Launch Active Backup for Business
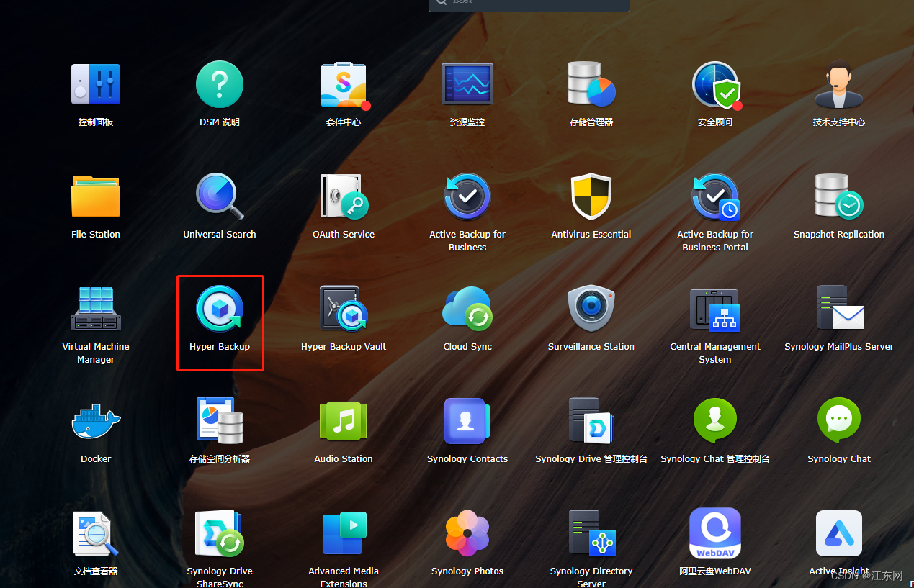The image size is (914, 588). (x=467, y=196)
